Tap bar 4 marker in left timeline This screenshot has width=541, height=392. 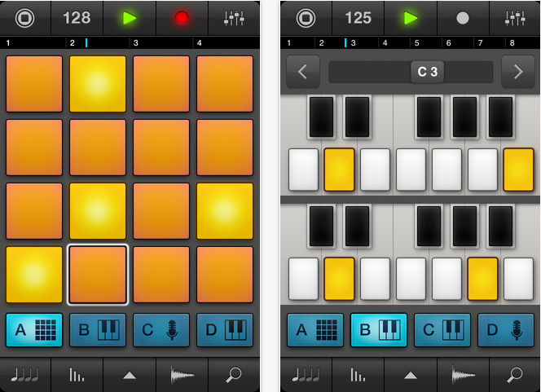click(199, 43)
